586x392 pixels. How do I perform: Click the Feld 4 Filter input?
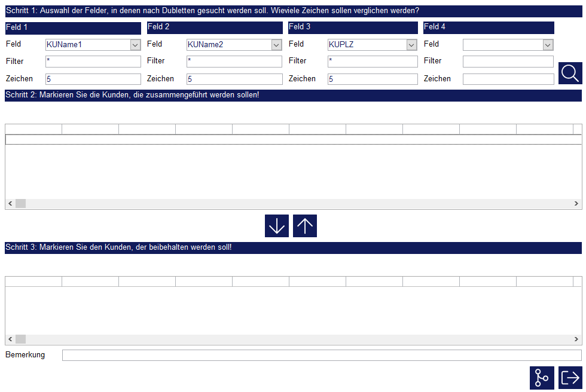(508, 62)
